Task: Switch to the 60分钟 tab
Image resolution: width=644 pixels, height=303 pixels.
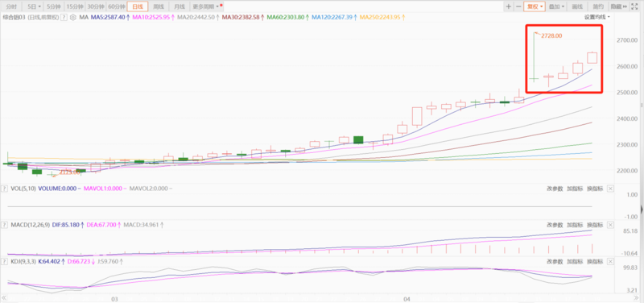Action: coord(116,6)
